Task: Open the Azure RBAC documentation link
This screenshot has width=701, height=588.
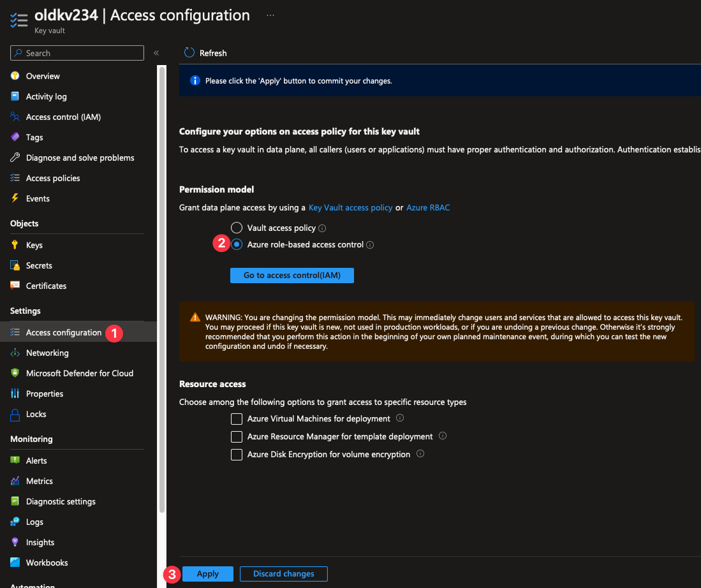Action: [428, 207]
